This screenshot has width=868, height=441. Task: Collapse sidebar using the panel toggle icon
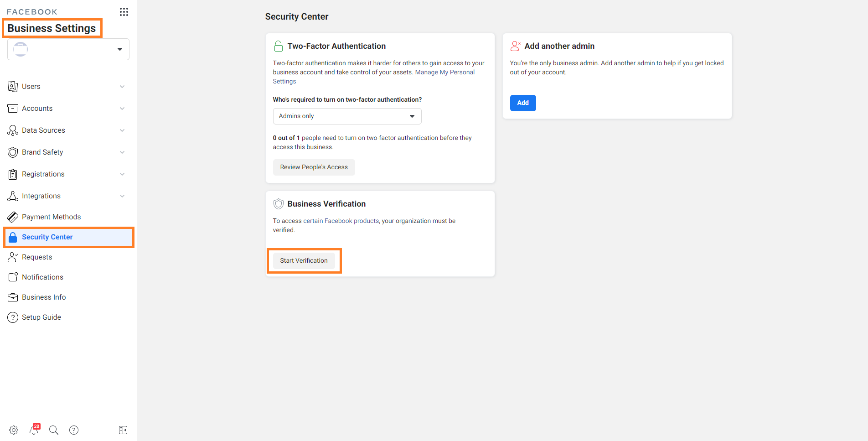[123, 430]
